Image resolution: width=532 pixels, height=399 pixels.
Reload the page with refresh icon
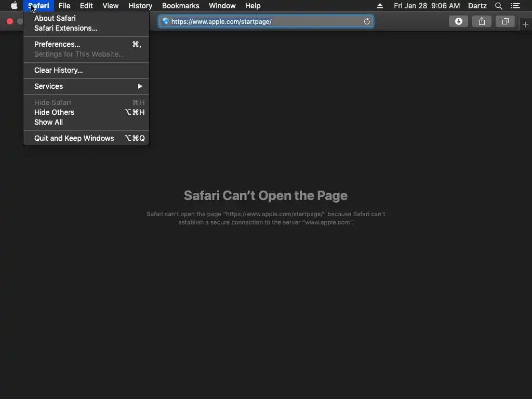(x=367, y=21)
